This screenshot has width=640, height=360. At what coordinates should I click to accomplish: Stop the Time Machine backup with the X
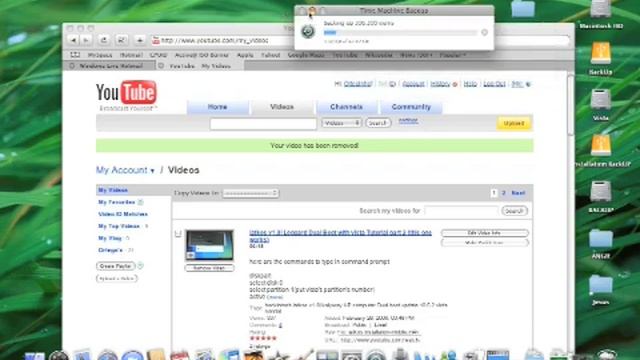click(484, 32)
